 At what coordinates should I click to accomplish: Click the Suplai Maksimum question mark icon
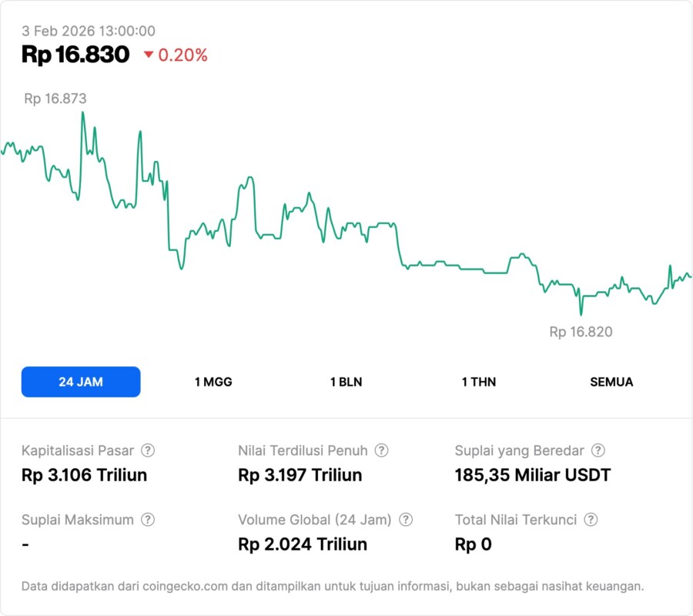[147, 520]
